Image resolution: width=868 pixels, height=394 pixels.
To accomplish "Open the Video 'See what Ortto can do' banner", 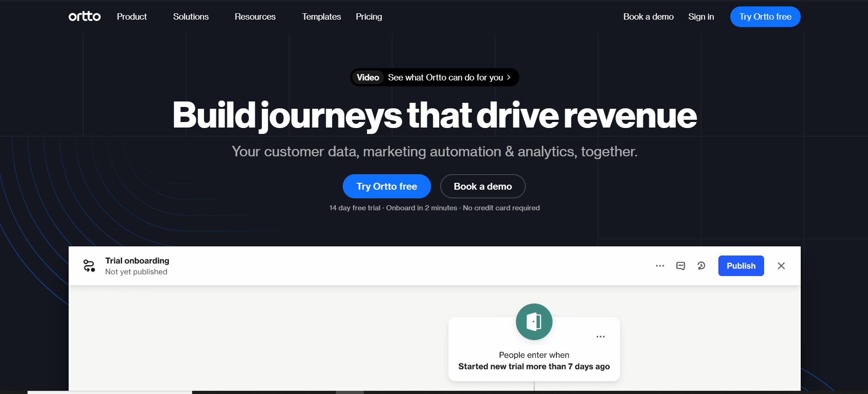I will click(434, 77).
